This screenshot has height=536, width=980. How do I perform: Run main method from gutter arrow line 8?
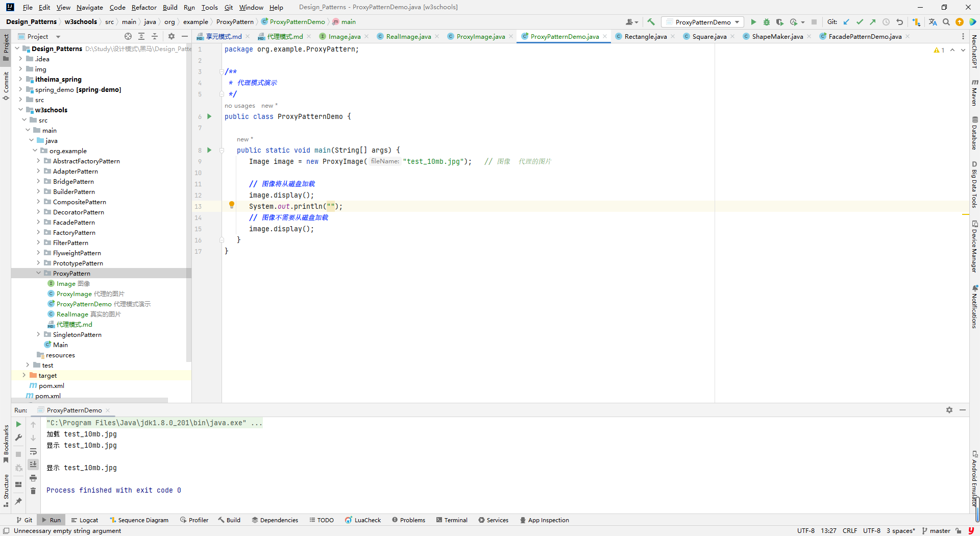pos(209,150)
